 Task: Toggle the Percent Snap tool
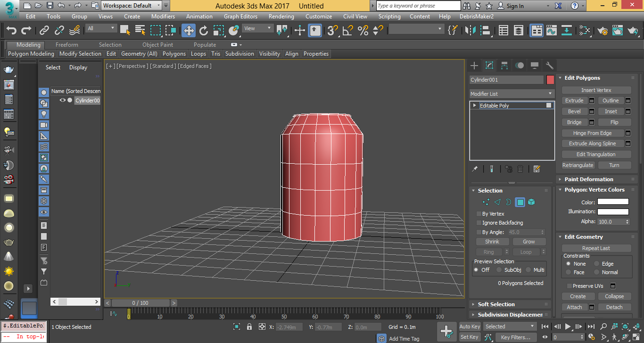click(x=363, y=31)
